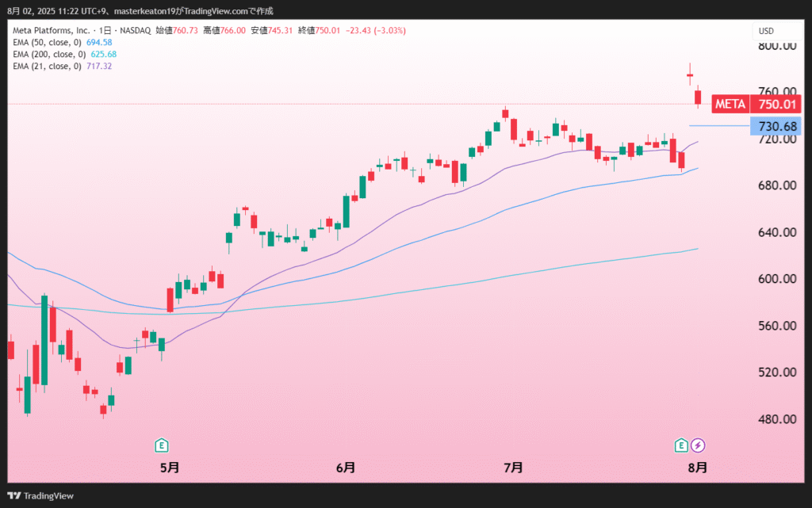Image resolution: width=812 pixels, height=508 pixels.
Task: Click the EMA 21 value 717.32
Action: (x=99, y=67)
